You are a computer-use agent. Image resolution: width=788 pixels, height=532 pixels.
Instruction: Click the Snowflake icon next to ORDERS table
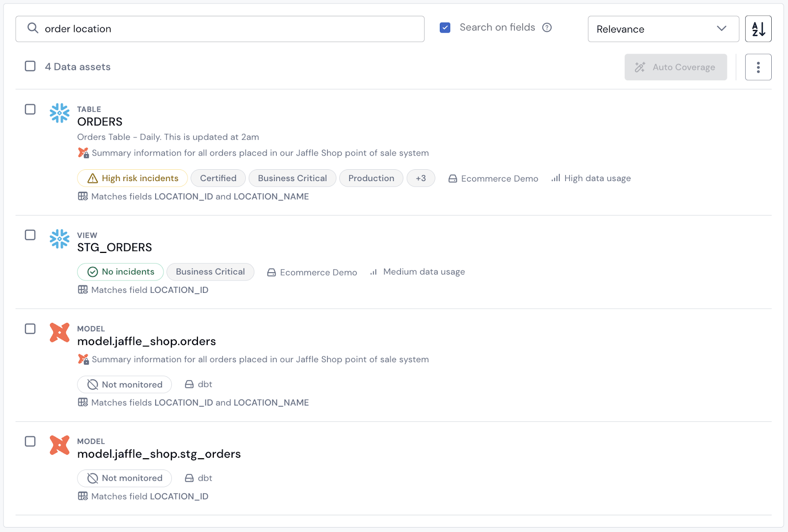[x=59, y=113]
